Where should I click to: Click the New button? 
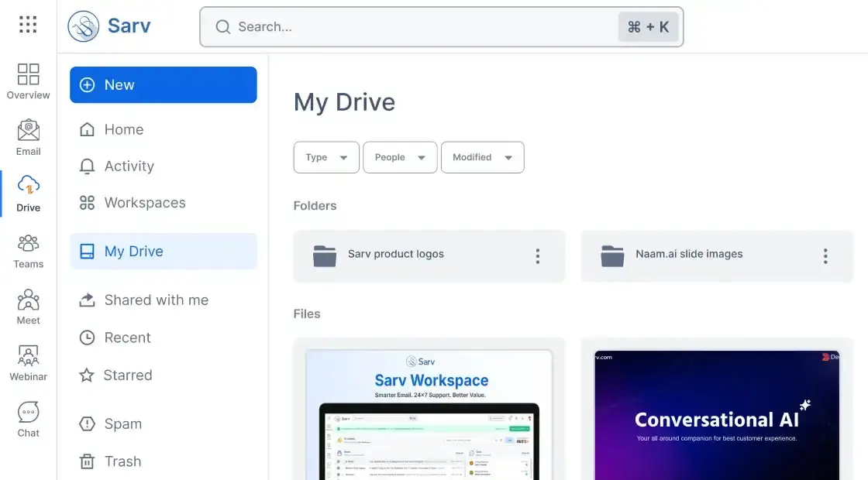click(x=163, y=84)
